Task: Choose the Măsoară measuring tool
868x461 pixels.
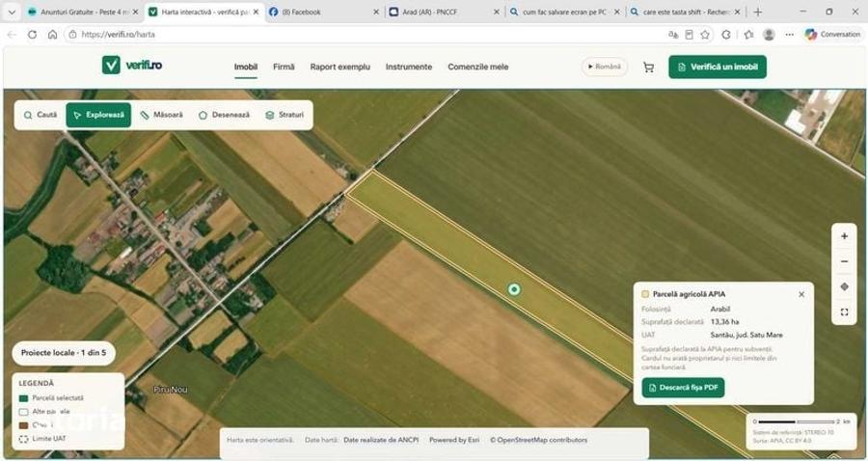Action: (x=162, y=115)
